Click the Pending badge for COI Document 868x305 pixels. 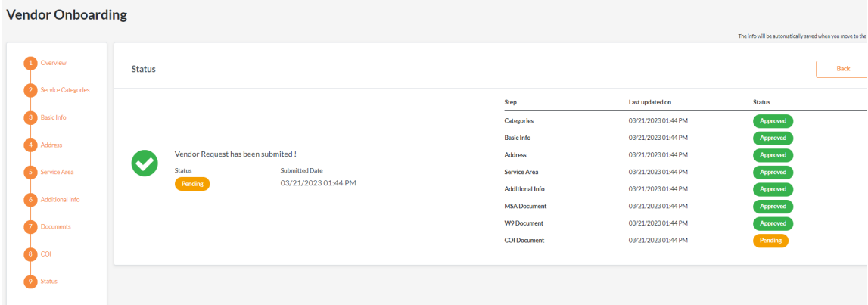tap(770, 241)
